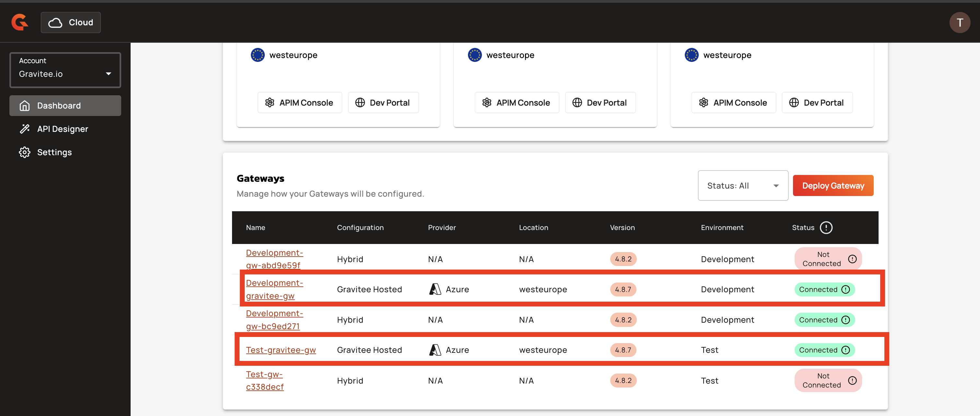980x416 pixels.
Task: Open Settings from the sidebar
Action: click(x=54, y=152)
